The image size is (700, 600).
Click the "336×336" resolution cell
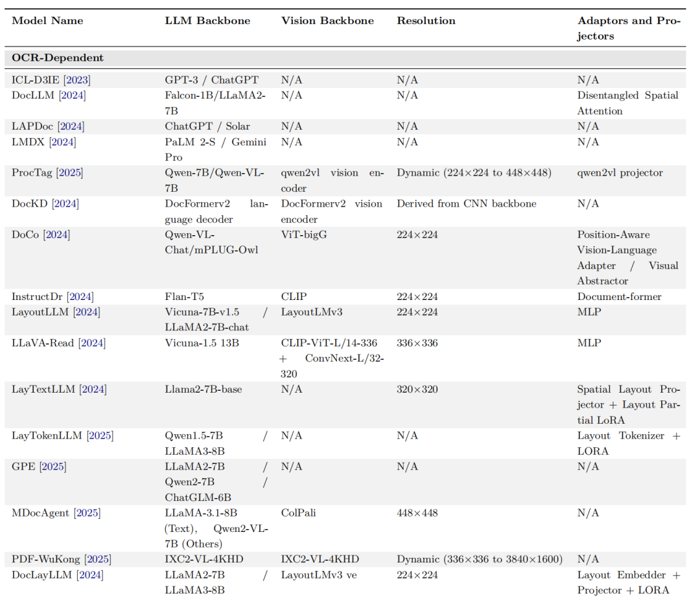pos(417,343)
